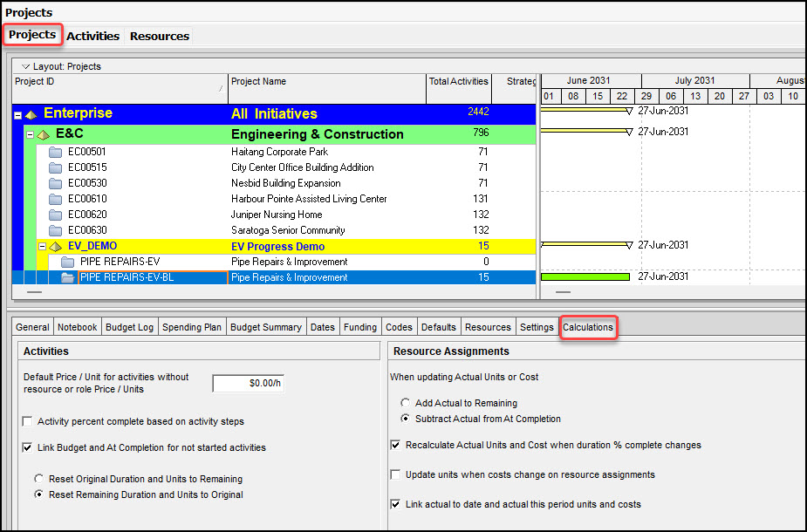Click the Total Activities column header

coord(458,82)
